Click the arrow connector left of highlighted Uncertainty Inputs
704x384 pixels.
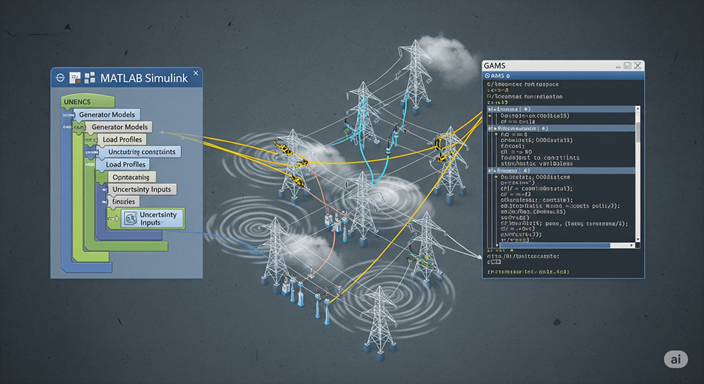(x=113, y=219)
